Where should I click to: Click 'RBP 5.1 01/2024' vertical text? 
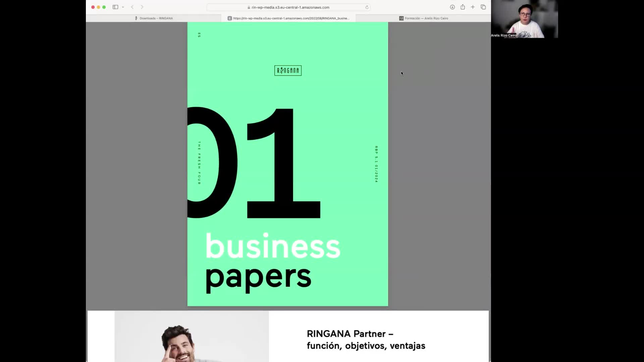click(x=376, y=164)
